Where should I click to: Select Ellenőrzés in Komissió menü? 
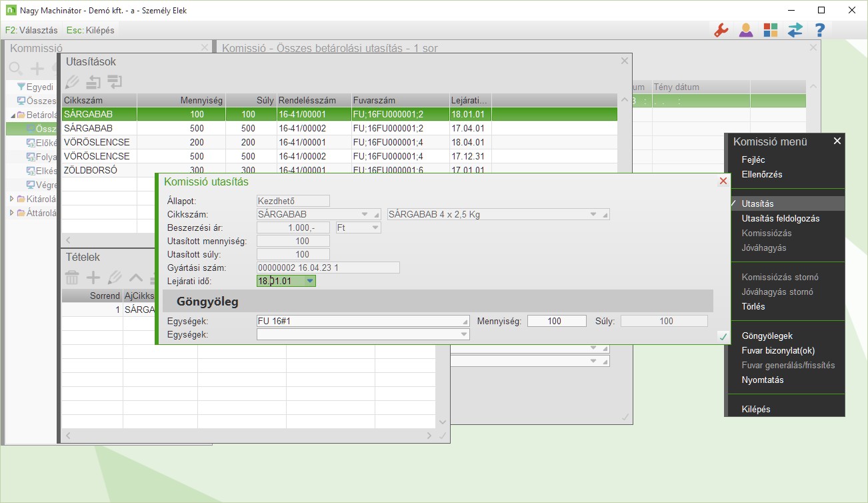[x=762, y=175]
